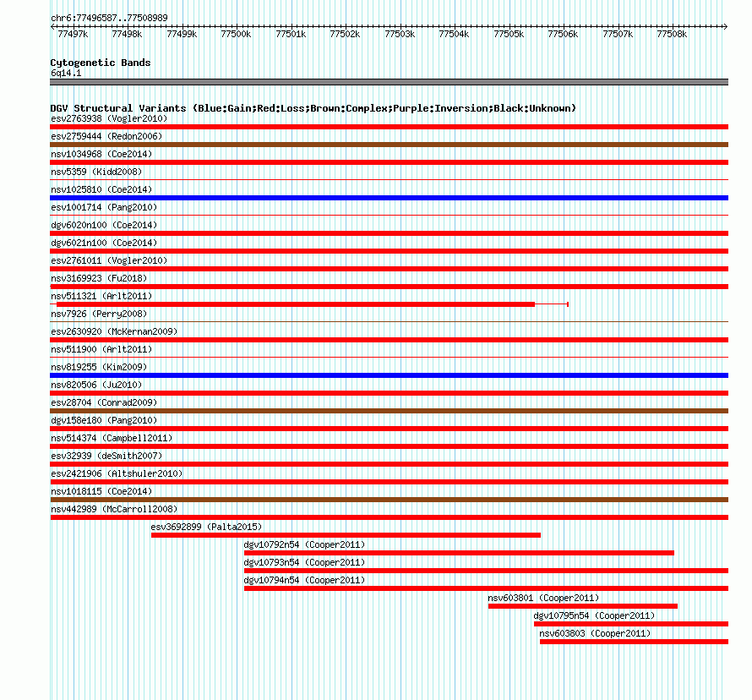Image resolution: width=752 pixels, height=700 pixels.
Task: Click the nsv511321 (Arlt2011) label
Action: pyautogui.click(x=101, y=296)
